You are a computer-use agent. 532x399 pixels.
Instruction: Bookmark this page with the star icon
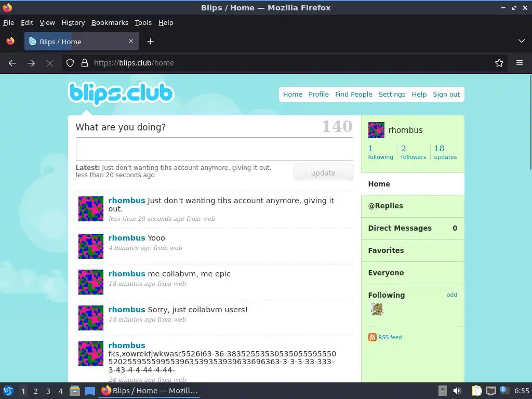click(499, 63)
